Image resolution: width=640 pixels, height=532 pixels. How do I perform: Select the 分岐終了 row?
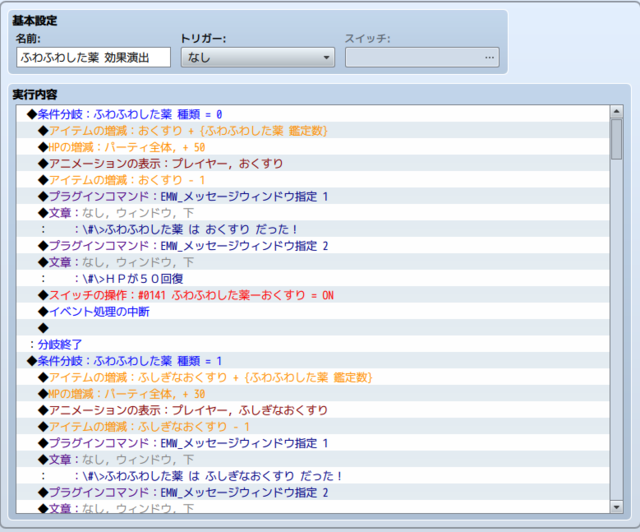click(313, 344)
